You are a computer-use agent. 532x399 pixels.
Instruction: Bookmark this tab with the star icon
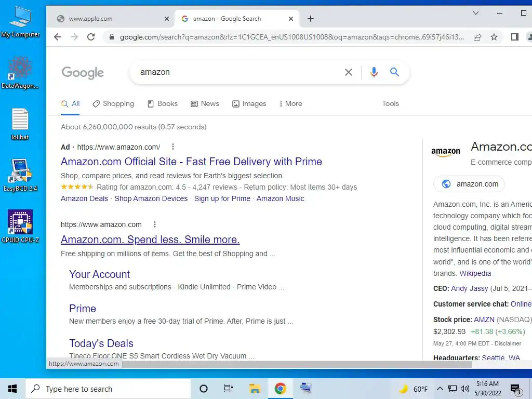pyautogui.click(x=494, y=37)
